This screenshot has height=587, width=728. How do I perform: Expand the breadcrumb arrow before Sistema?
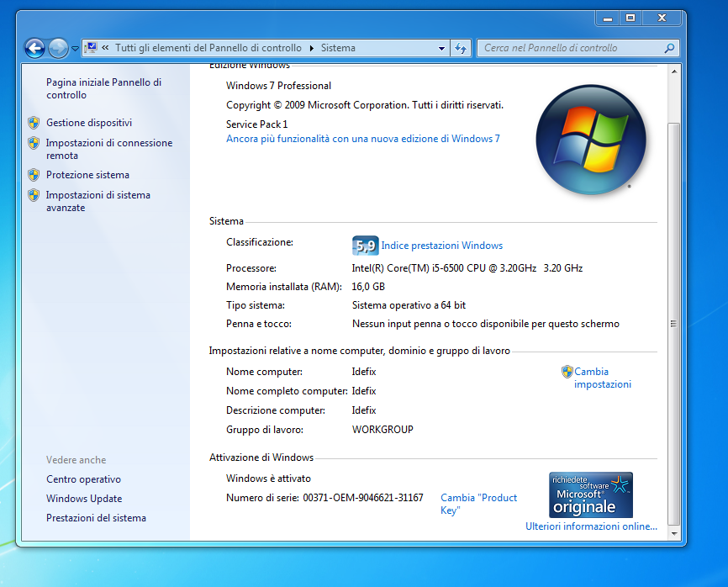(x=312, y=49)
